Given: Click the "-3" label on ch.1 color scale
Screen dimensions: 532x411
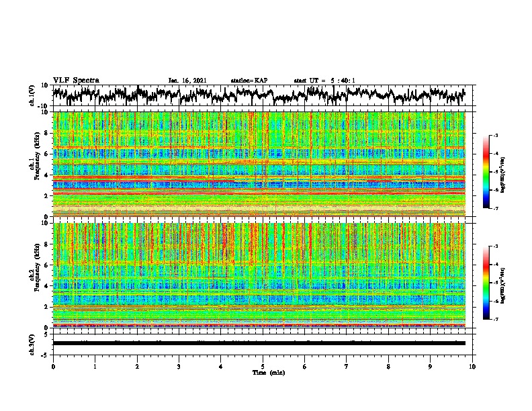Looking at the screenshot, I should 495,135.
